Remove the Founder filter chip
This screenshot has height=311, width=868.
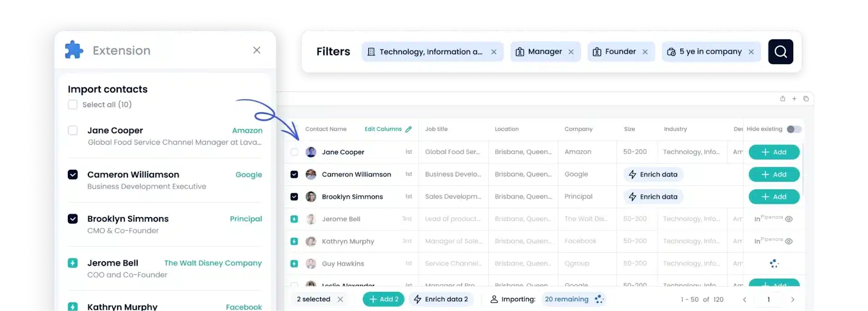645,52
